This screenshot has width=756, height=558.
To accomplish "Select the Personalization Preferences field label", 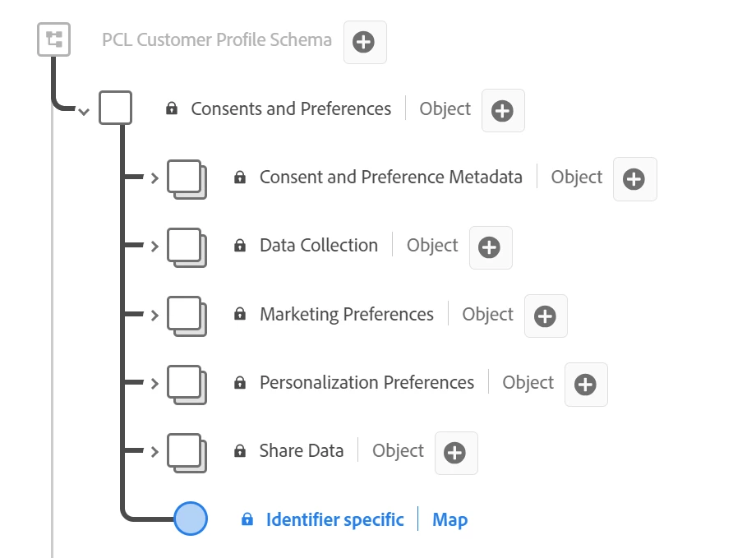I will click(x=366, y=383).
